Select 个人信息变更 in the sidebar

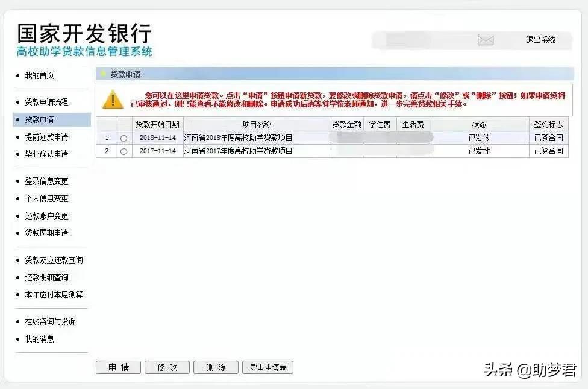[x=46, y=198]
